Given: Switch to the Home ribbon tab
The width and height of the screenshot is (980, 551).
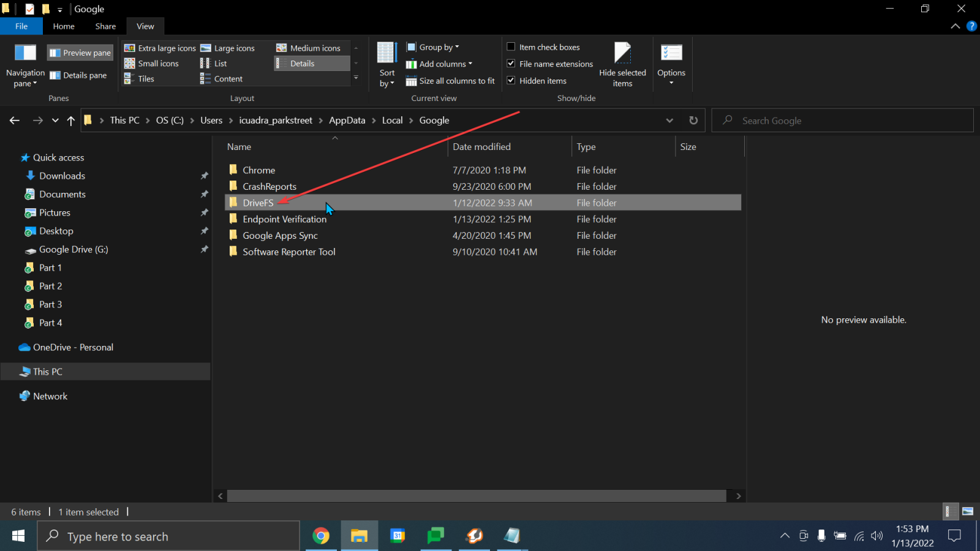Looking at the screenshot, I should [x=64, y=26].
